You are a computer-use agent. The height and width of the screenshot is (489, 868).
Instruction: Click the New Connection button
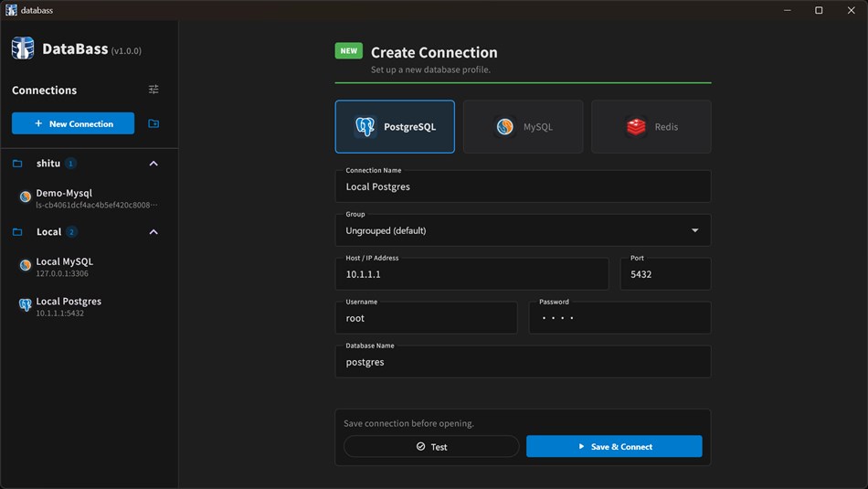coord(73,123)
